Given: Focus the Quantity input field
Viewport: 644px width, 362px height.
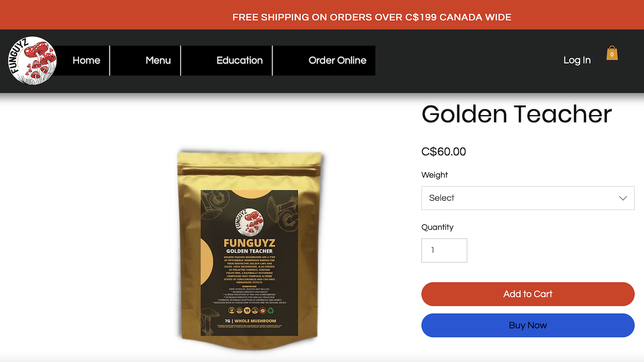Looking at the screenshot, I should 444,250.
